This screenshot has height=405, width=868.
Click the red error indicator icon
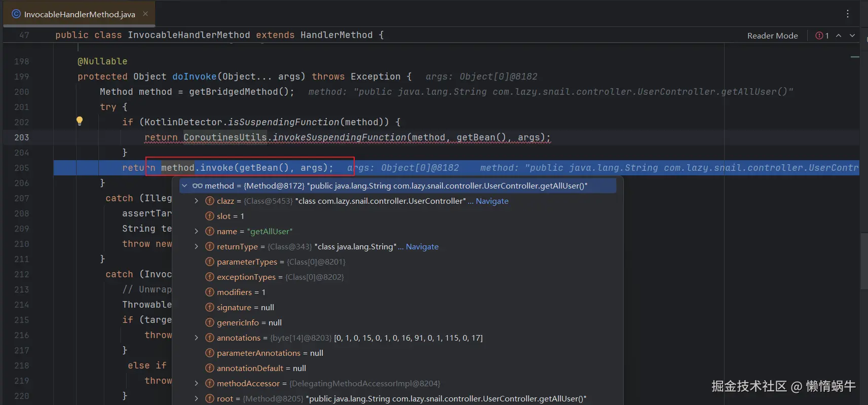[819, 35]
